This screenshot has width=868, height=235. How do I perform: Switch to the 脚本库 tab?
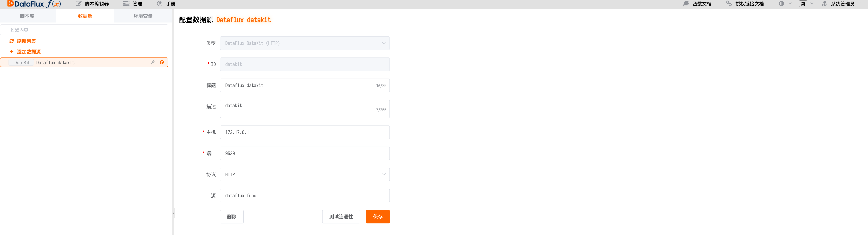click(x=27, y=16)
